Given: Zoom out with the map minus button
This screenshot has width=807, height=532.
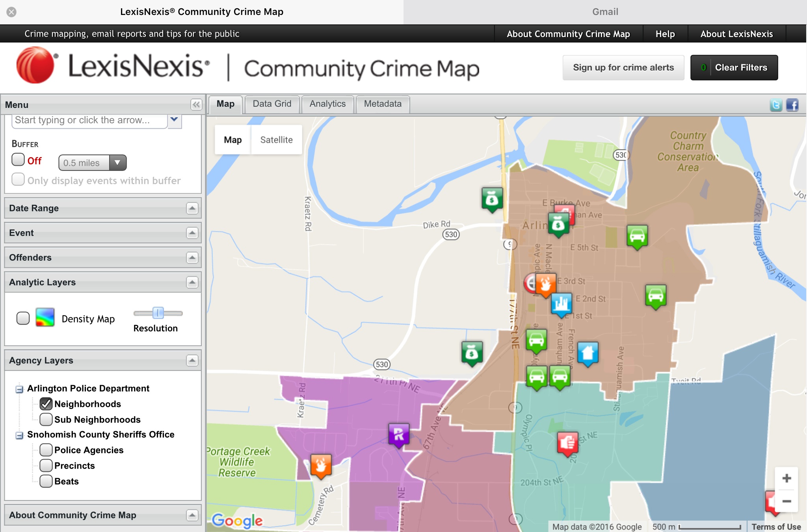Looking at the screenshot, I should [787, 501].
